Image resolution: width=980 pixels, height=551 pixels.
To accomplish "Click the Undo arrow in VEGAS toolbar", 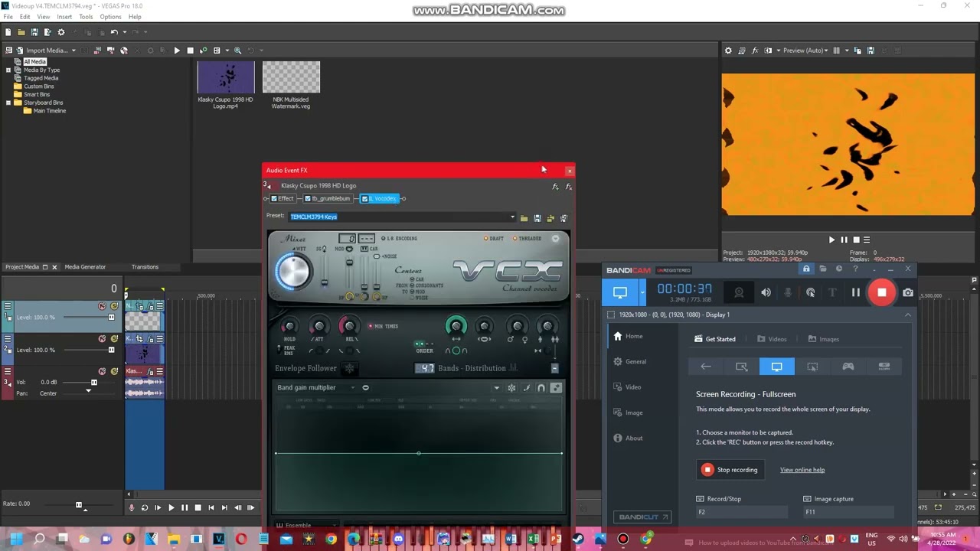I will tap(114, 32).
